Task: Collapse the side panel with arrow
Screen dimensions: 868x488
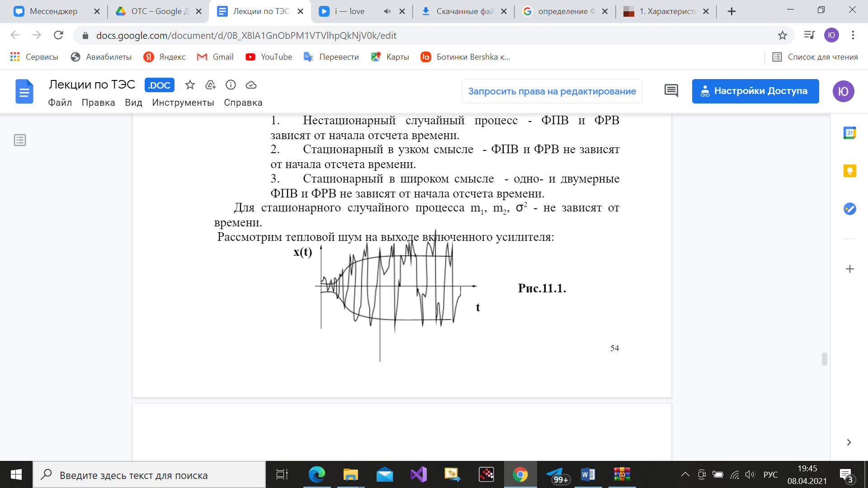Action: [x=849, y=442]
